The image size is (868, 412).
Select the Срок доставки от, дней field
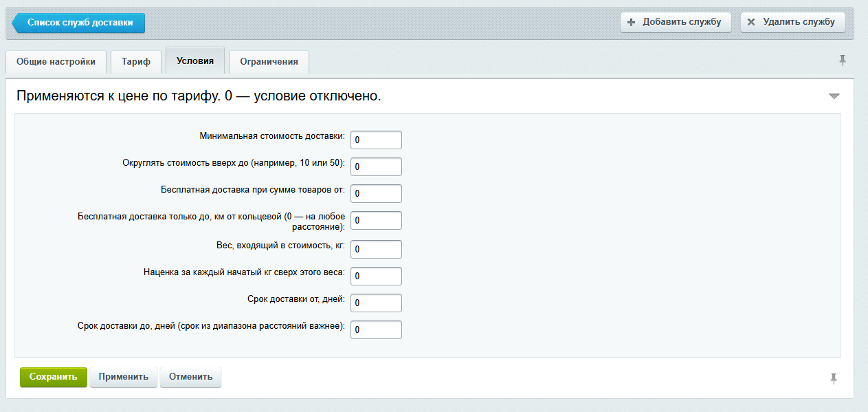coord(376,303)
